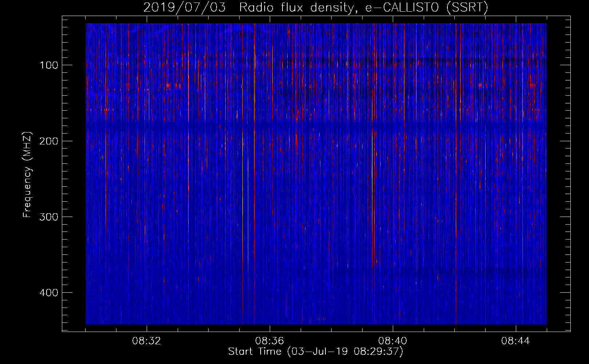Click the 100 frequency tick label
The height and width of the screenshot is (364, 589).
(x=49, y=65)
